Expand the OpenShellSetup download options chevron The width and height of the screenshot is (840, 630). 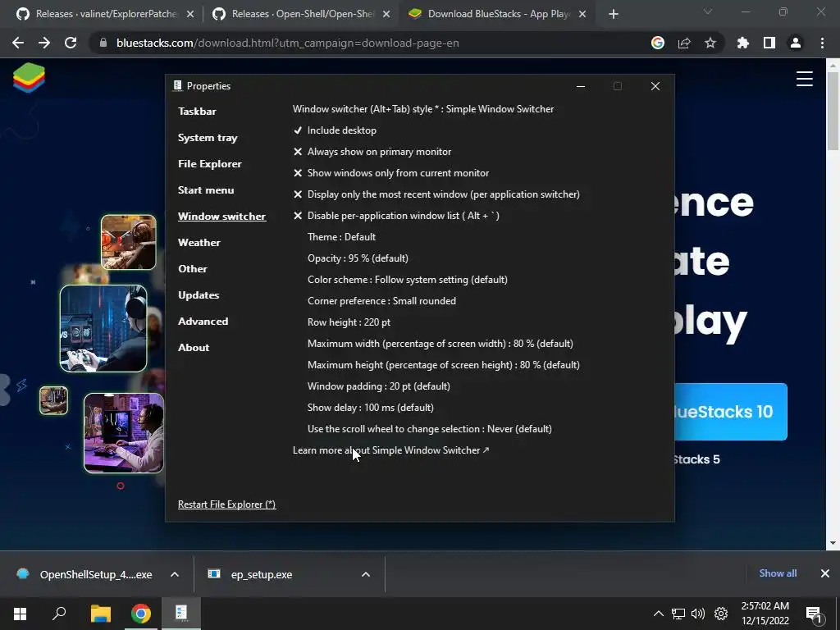[x=175, y=574]
